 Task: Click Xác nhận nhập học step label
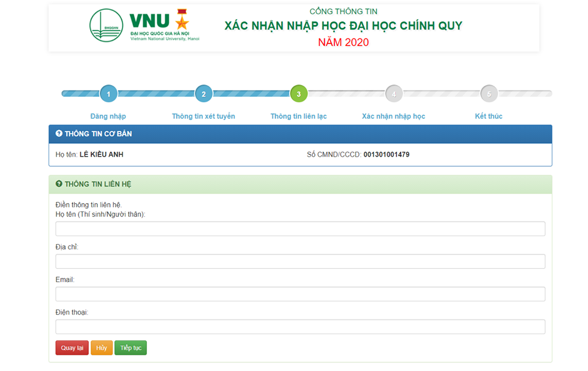click(x=393, y=116)
